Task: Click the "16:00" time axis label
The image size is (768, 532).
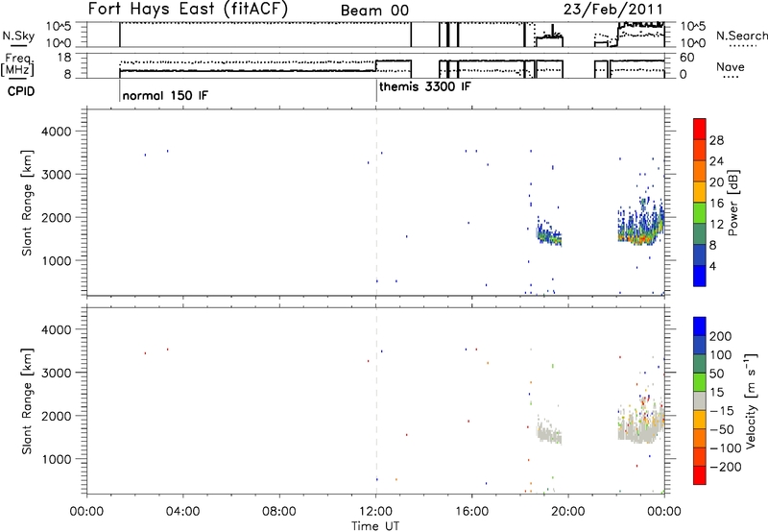Action: 471,512
